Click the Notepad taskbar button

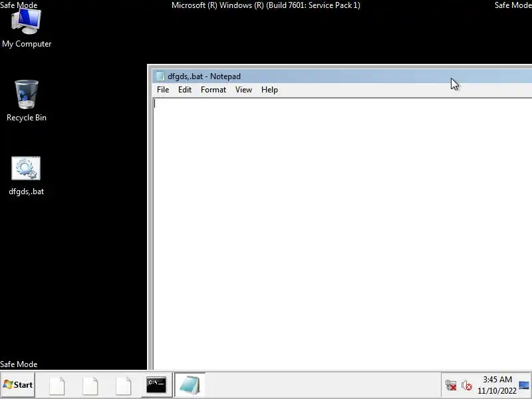(x=190, y=385)
